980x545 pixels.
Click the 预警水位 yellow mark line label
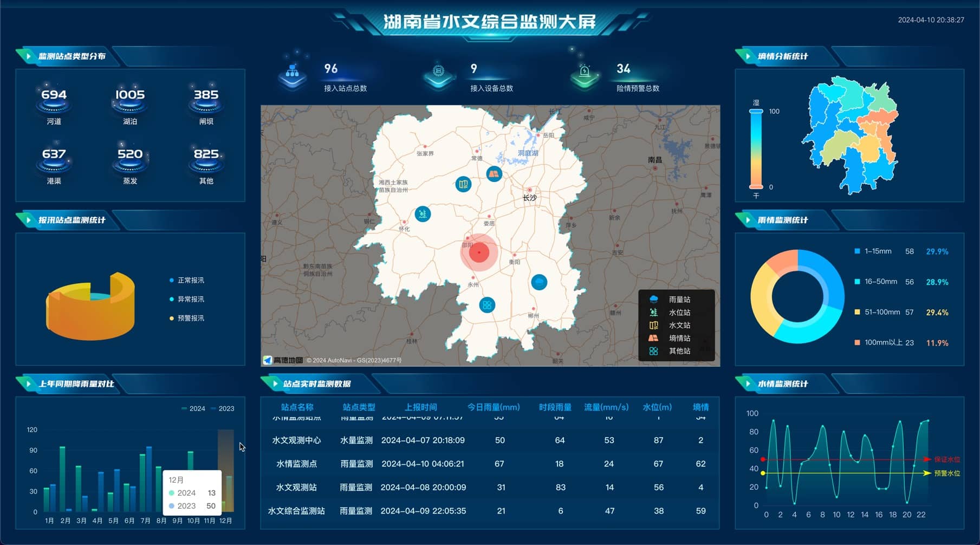click(x=947, y=473)
